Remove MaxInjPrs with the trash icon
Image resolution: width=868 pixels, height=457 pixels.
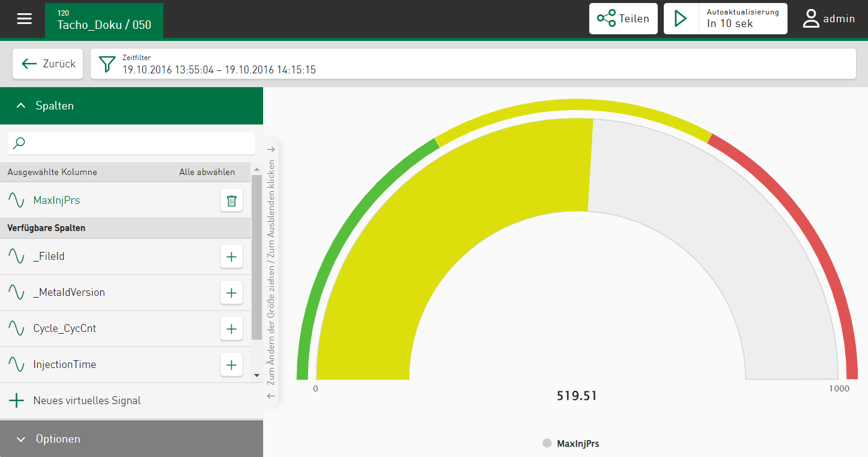231,201
